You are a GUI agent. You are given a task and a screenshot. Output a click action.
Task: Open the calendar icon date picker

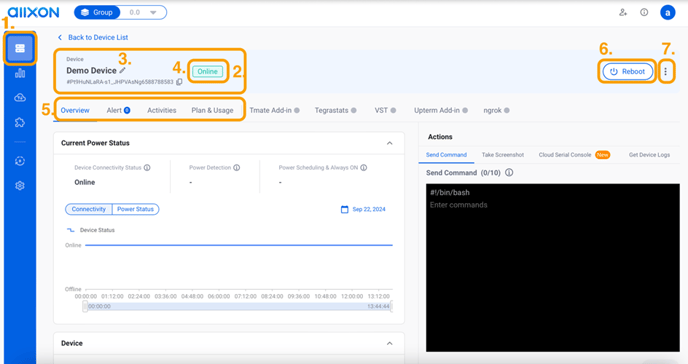click(x=345, y=209)
